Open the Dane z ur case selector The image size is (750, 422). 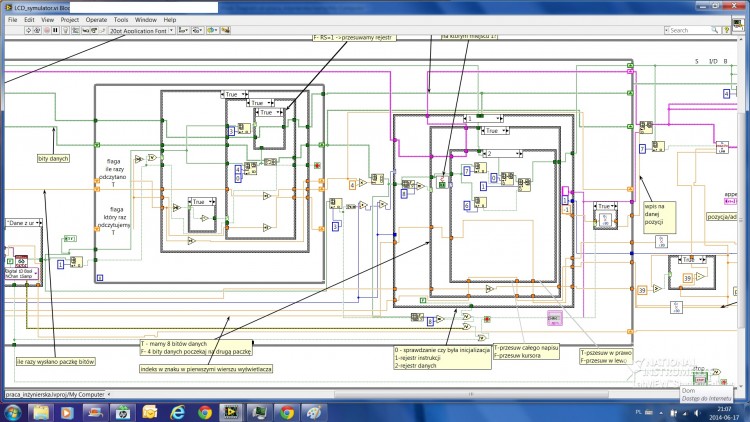pyautogui.click(x=23, y=223)
